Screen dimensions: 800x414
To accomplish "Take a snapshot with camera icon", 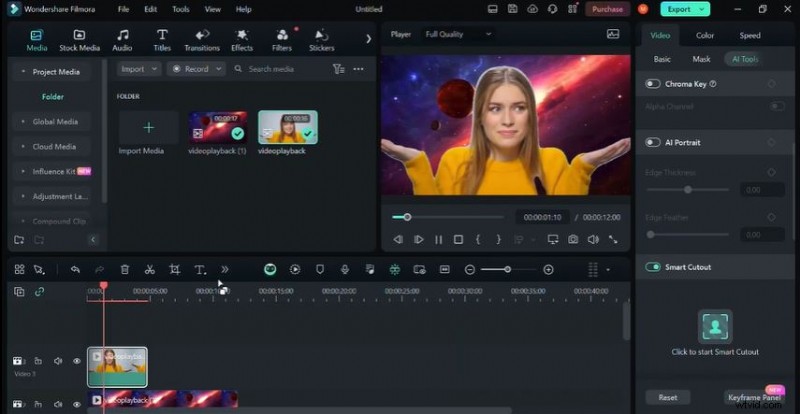I will tap(573, 239).
